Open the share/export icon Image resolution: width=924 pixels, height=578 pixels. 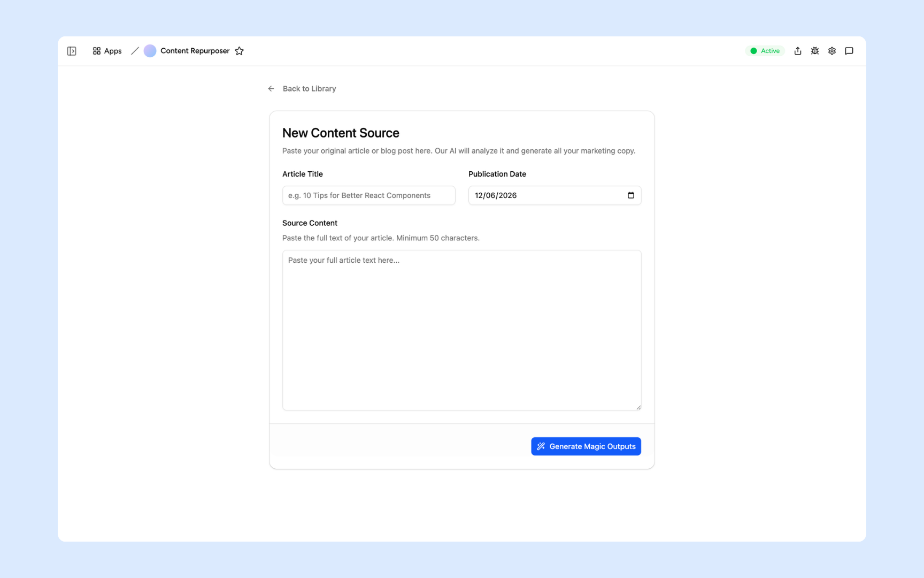pos(798,51)
